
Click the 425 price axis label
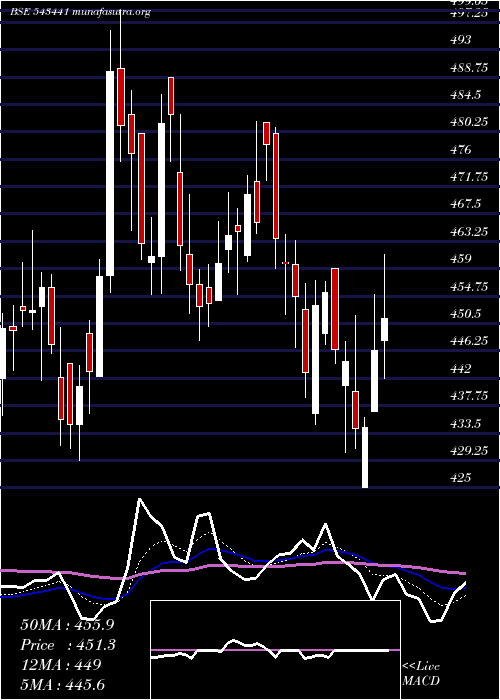point(461,478)
